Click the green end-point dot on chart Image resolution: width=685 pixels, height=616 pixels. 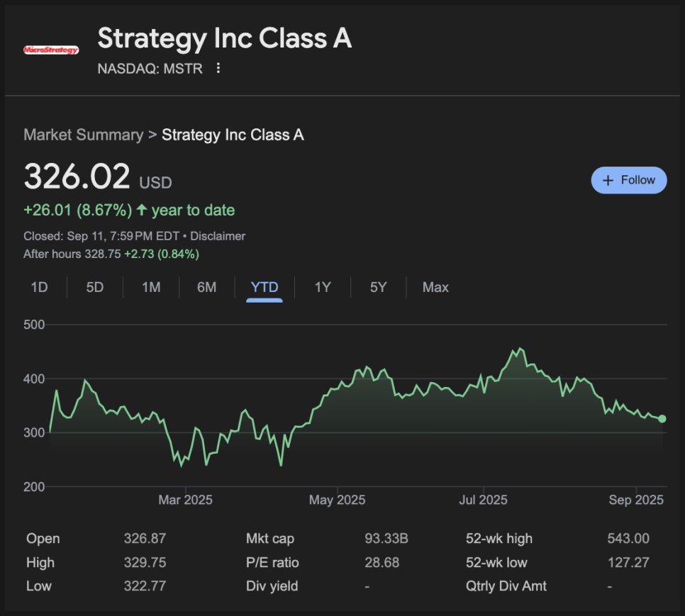[x=662, y=419]
